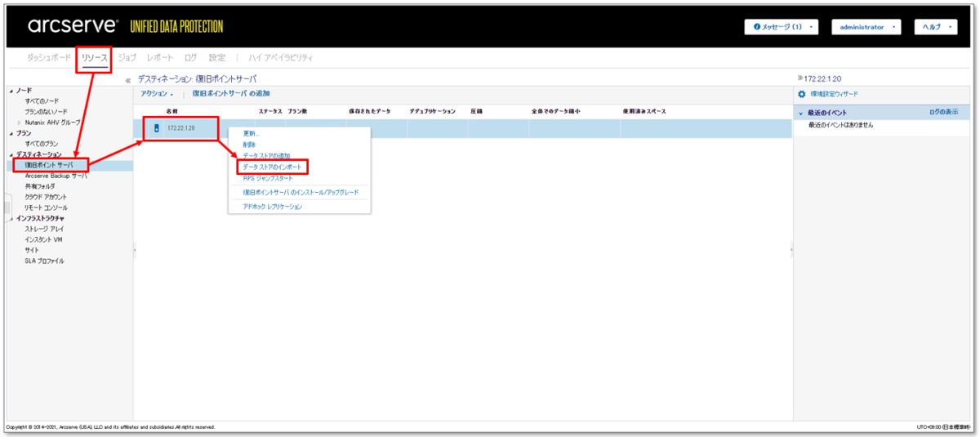Select サイト in the tree
This screenshot has height=437, width=980.
(33, 250)
